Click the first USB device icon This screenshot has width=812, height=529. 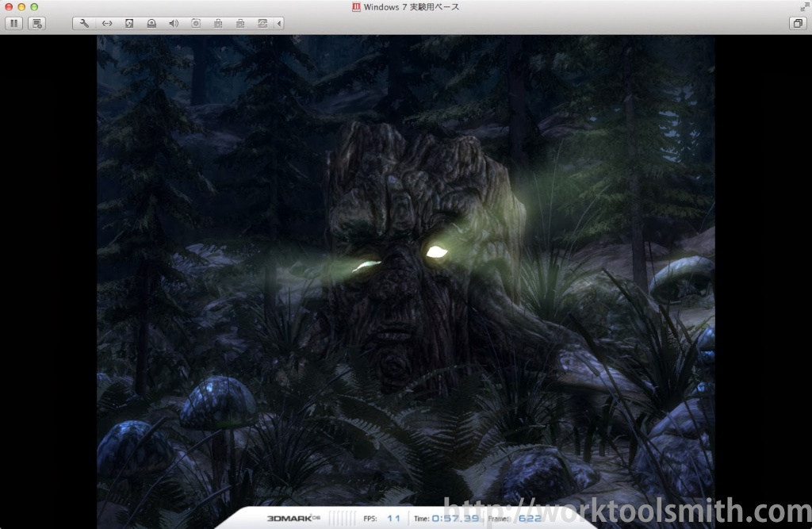click(x=219, y=23)
